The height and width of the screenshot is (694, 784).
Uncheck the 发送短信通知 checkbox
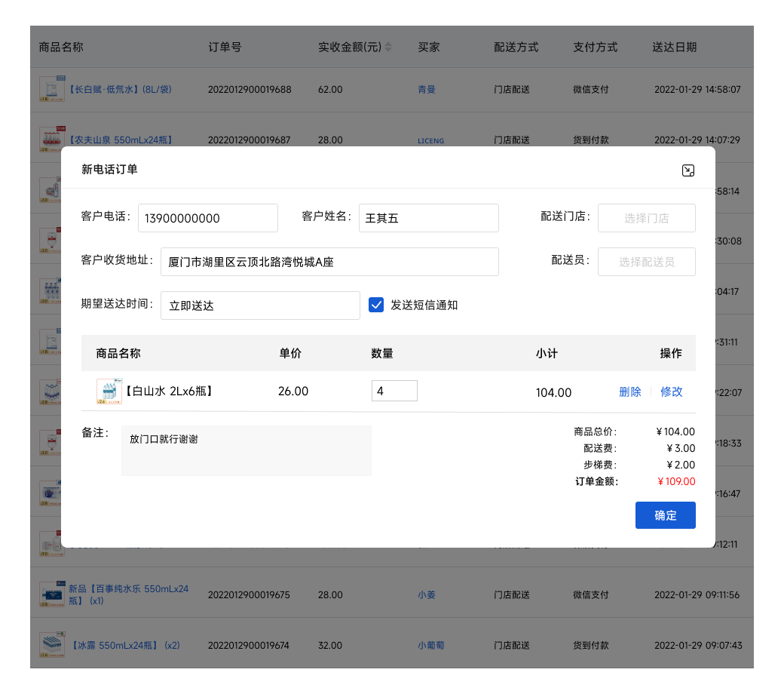pos(376,305)
